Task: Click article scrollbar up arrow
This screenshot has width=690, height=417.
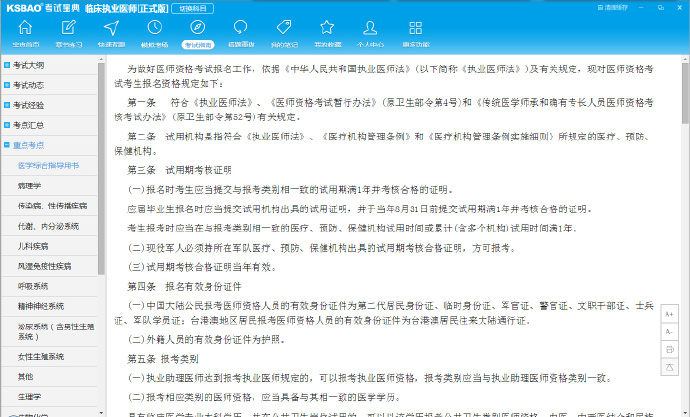Action: pyautogui.click(x=685, y=59)
